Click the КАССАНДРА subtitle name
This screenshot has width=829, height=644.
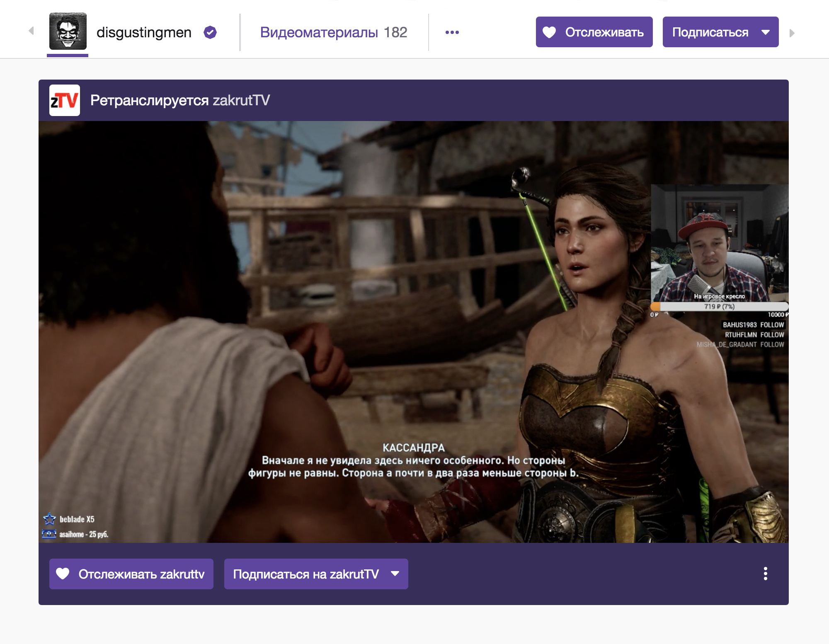point(413,448)
